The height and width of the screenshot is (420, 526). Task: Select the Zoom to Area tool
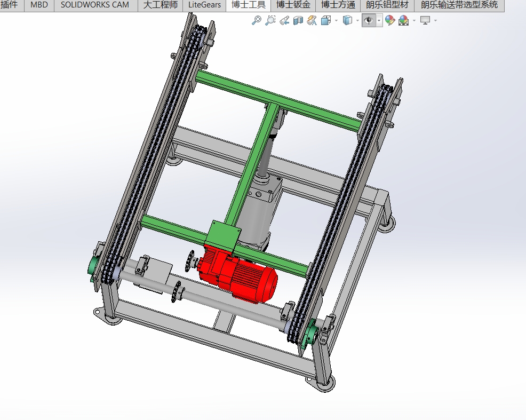270,20
